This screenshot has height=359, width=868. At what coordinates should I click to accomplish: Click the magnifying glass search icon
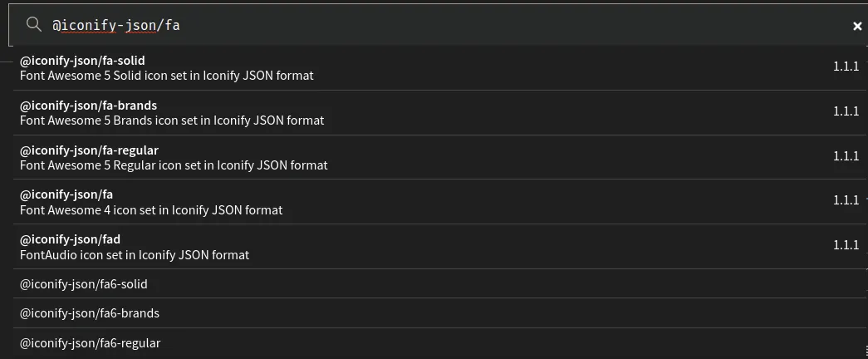click(34, 25)
